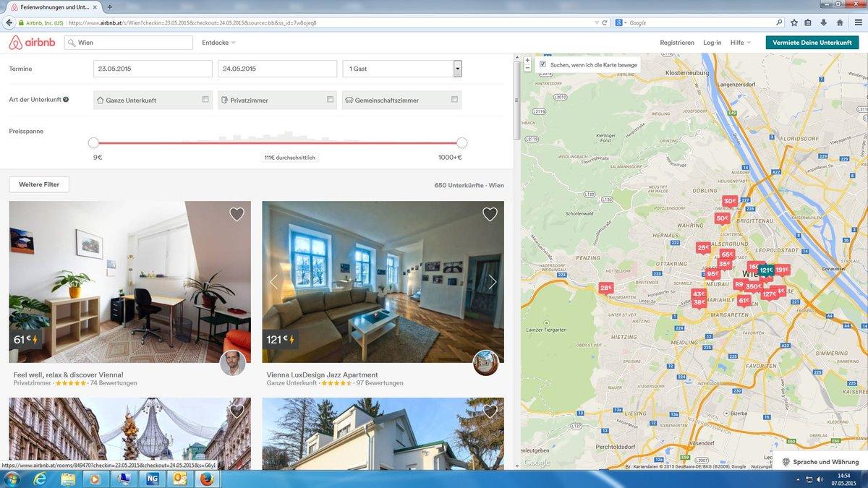Viewport: 868px width, 488px height.
Task: Open Registrieren in the top navigation
Action: tap(676, 43)
